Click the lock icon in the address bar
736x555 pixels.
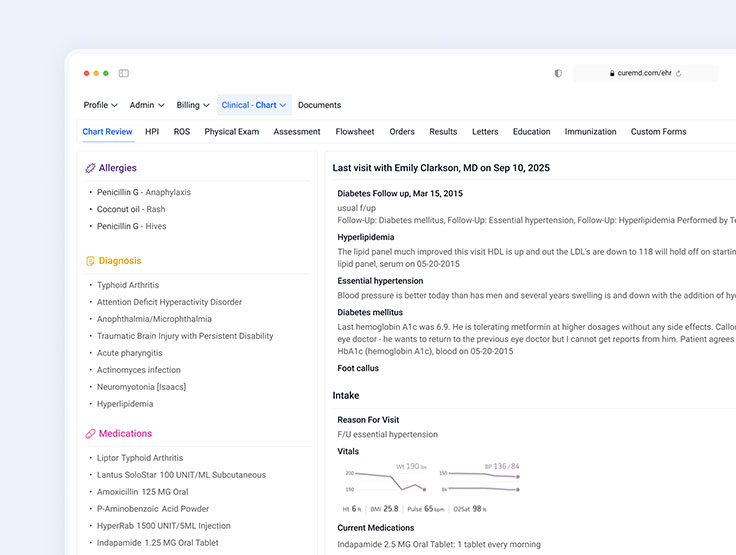pos(612,73)
